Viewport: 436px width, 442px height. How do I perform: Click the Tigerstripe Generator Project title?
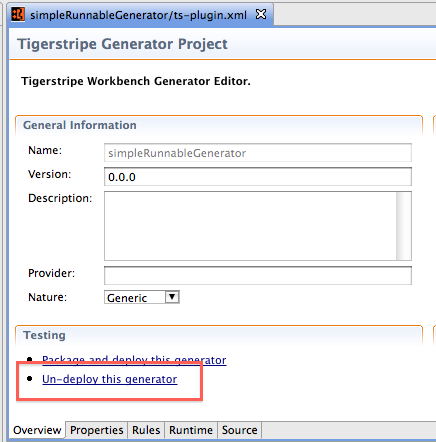point(122,44)
